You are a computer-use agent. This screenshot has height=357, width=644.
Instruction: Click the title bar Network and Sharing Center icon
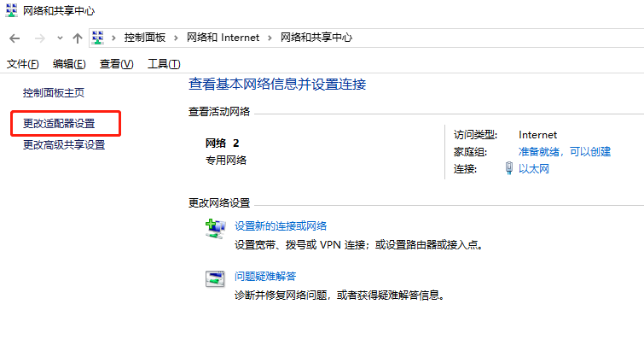[x=11, y=10]
